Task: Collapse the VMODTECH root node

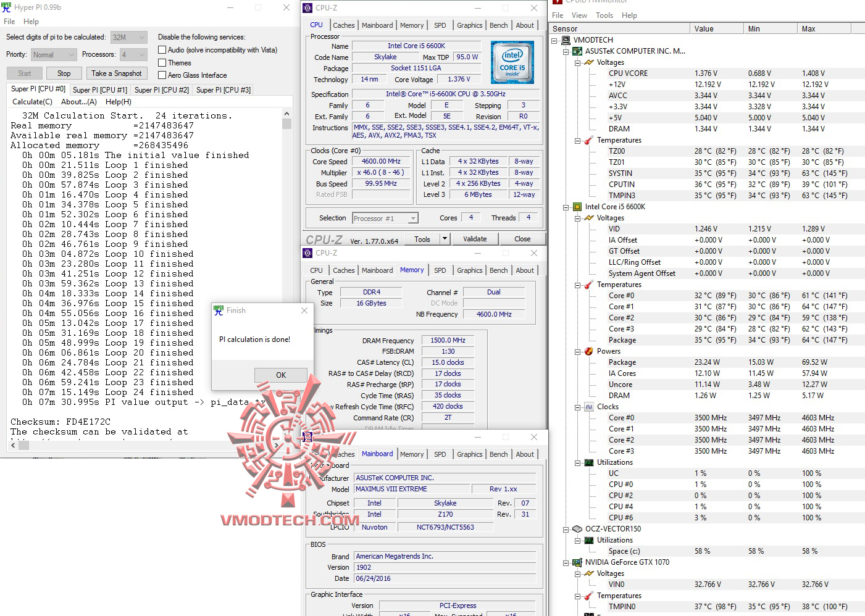Action: (554, 40)
